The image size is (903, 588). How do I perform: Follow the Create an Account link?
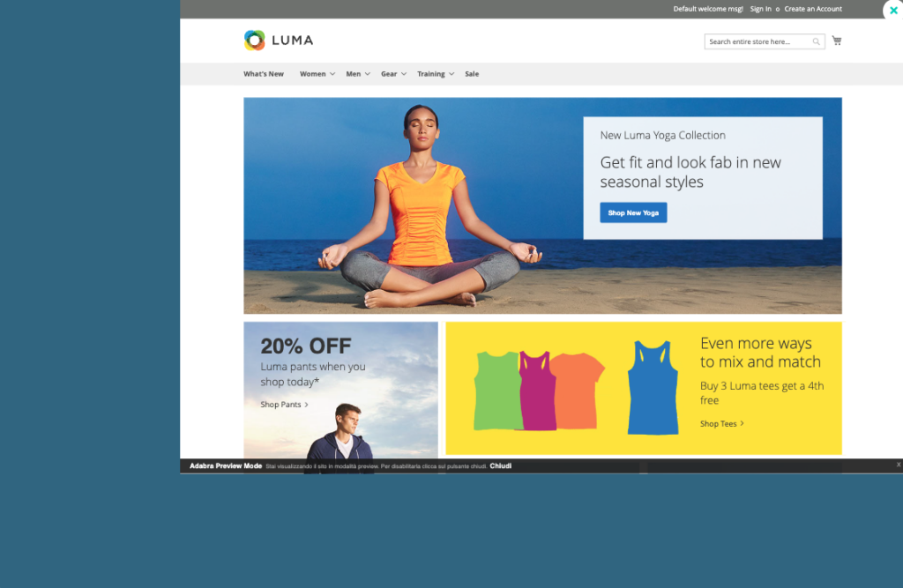812,9
